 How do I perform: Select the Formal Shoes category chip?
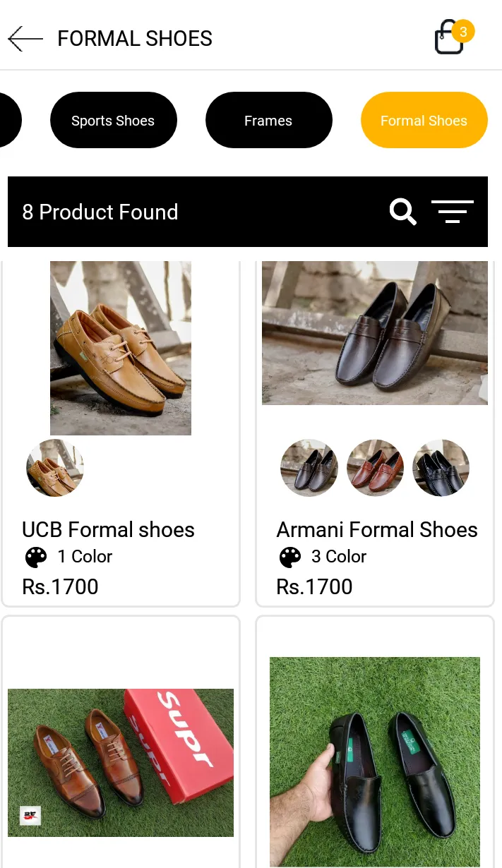point(424,120)
